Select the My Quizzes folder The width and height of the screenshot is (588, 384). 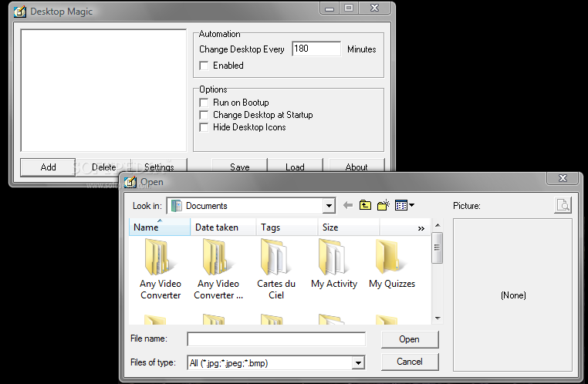click(392, 264)
